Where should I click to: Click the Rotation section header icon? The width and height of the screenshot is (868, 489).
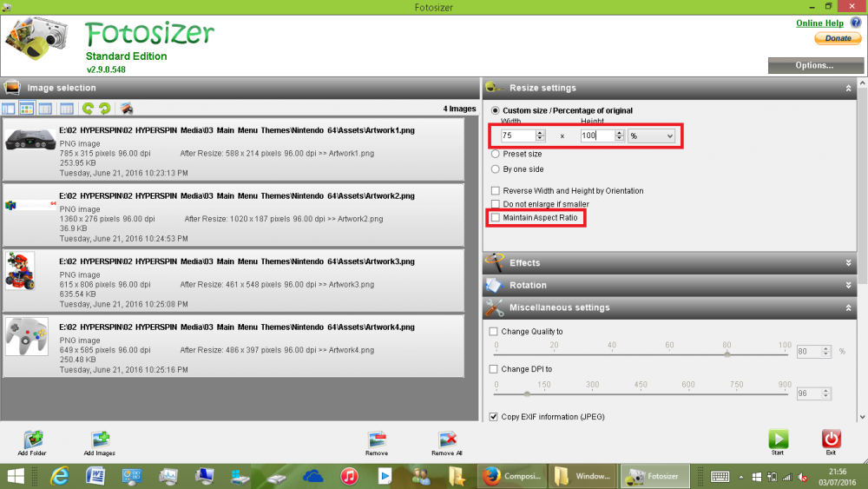click(494, 285)
